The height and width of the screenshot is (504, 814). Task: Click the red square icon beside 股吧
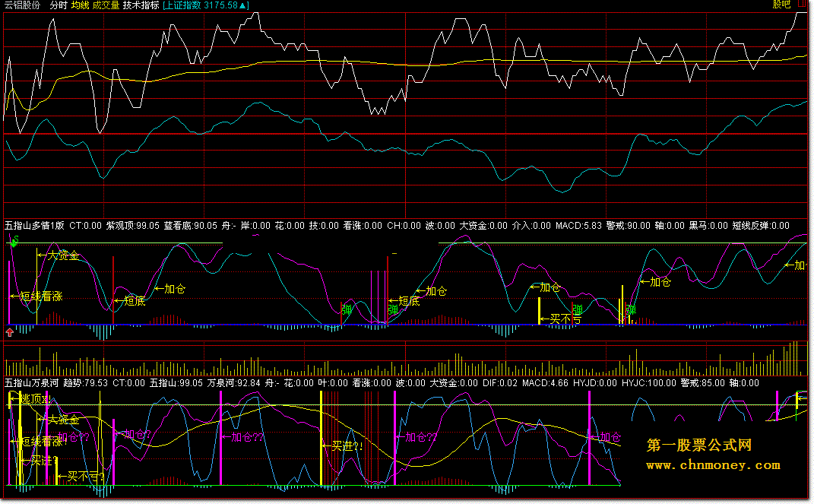tap(803, 4)
